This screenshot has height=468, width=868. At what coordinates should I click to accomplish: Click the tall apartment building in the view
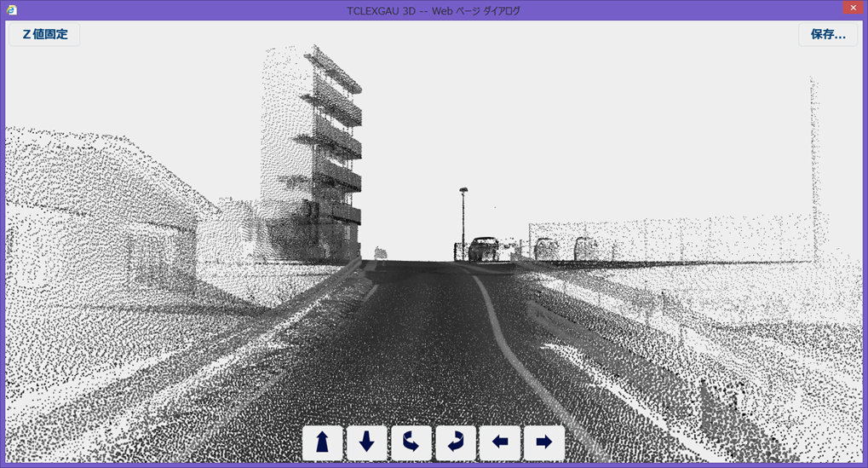click(x=312, y=153)
